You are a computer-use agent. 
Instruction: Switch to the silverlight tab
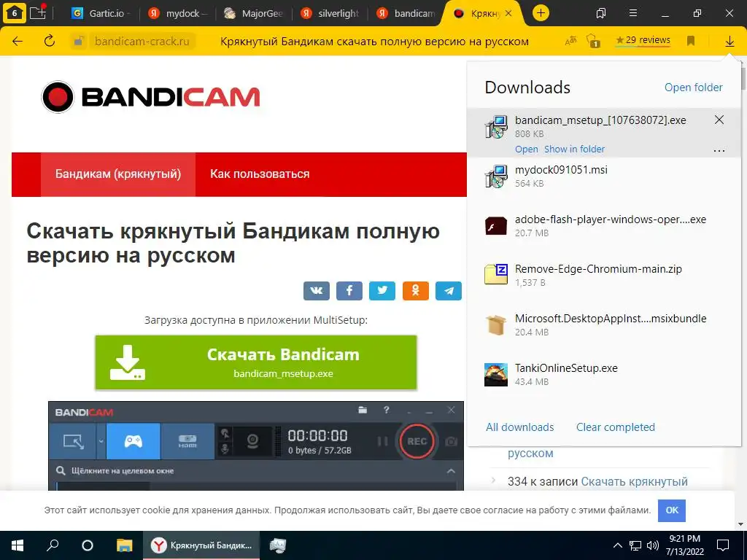point(330,13)
